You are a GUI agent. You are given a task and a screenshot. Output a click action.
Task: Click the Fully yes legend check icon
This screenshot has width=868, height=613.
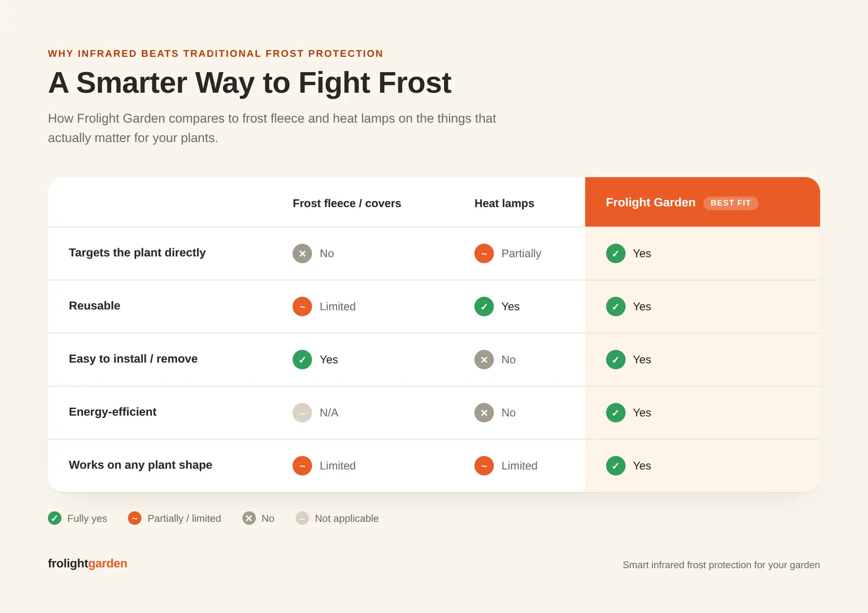pyautogui.click(x=55, y=518)
